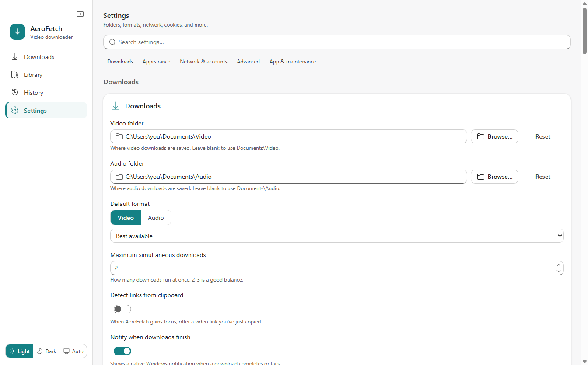Open the Downloads page in the sidebar
This screenshot has height=365, width=588.
point(46,57)
